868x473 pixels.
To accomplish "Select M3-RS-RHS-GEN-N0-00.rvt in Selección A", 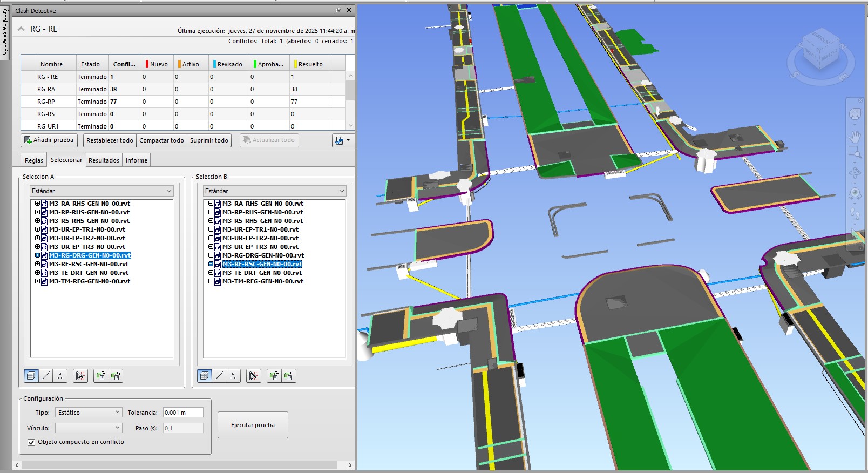I will click(89, 221).
